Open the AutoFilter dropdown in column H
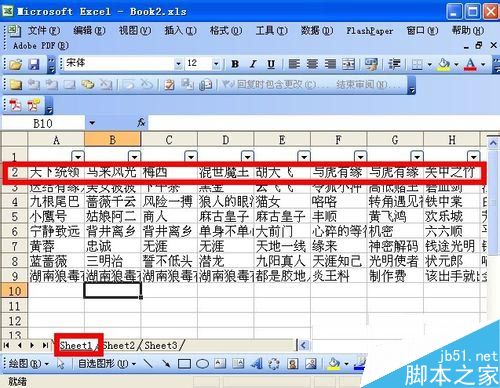This screenshot has width=500, height=388. pyautogui.click(x=473, y=156)
